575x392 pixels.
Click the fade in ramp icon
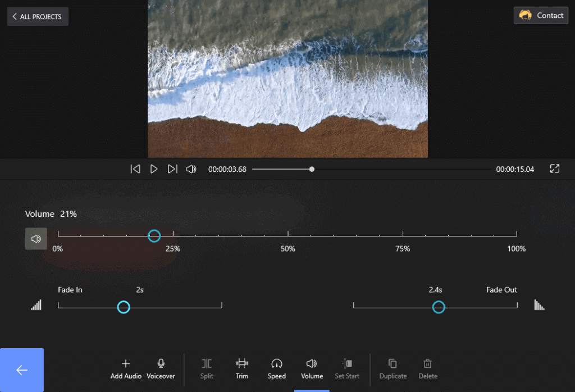pyautogui.click(x=36, y=305)
